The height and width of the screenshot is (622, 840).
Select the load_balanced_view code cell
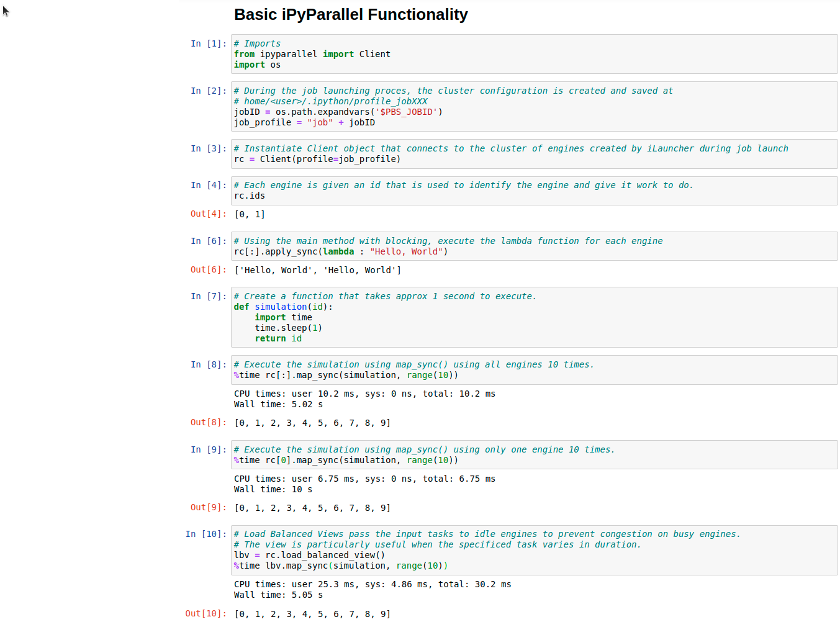click(534, 550)
